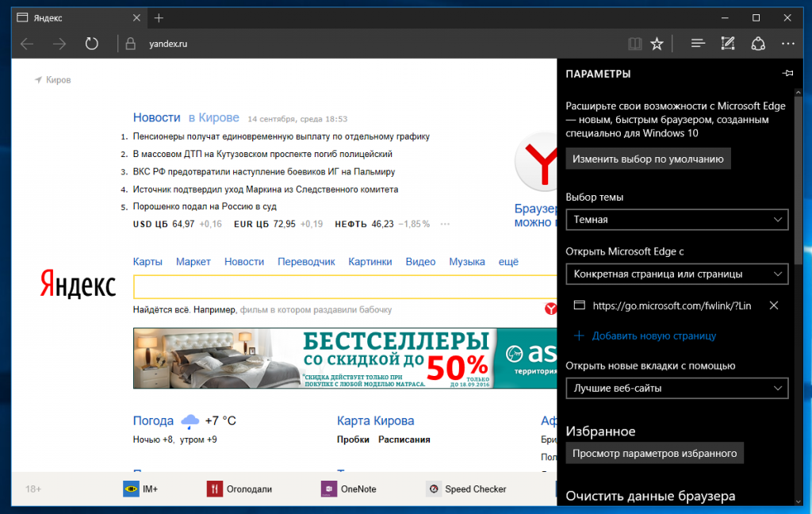Open news about ВКС РФ и Пальмиру
812x514 pixels.
[x=264, y=171]
